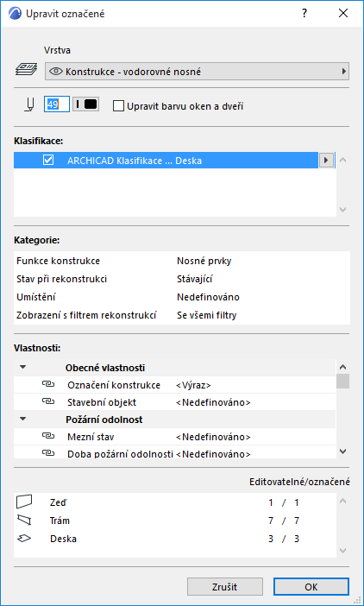
Task: Click down arrow of Klasifikace scrollbar
Action: click(342, 210)
